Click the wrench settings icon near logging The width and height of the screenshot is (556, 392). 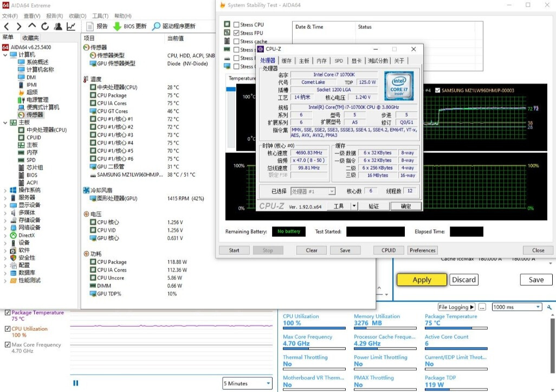[550, 307]
